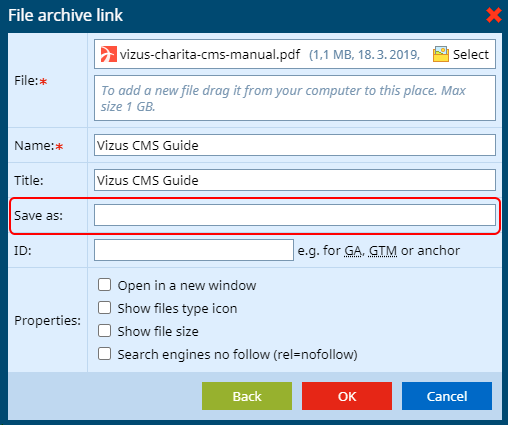Check Show files type icon option
The height and width of the screenshot is (425, 508).
point(104,308)
